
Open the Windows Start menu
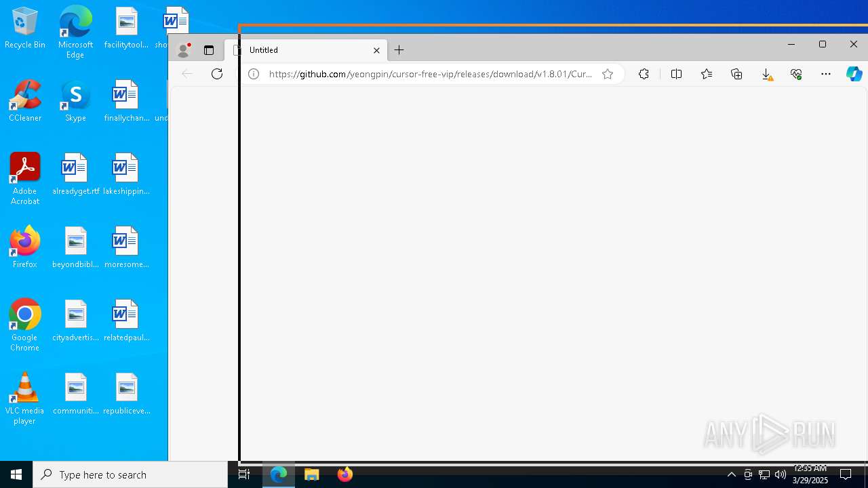pyautogui.click(x=16, y=474)
